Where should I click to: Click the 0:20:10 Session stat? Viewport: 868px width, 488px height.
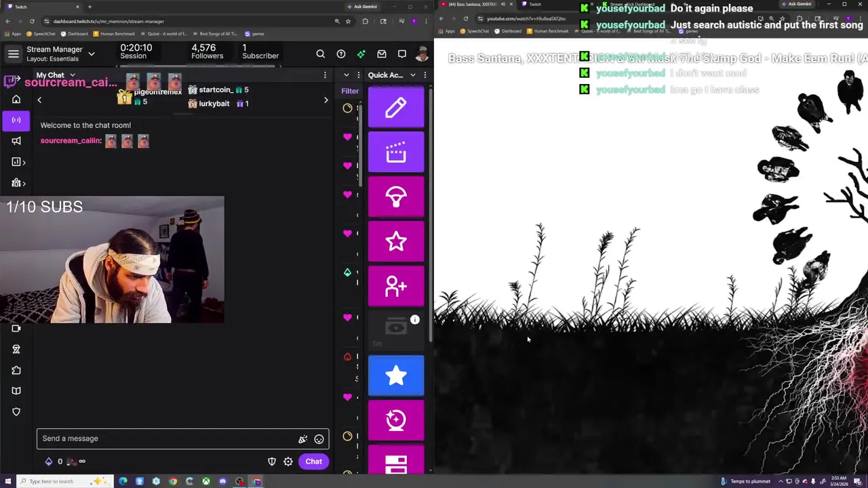[x=136, y=52]
